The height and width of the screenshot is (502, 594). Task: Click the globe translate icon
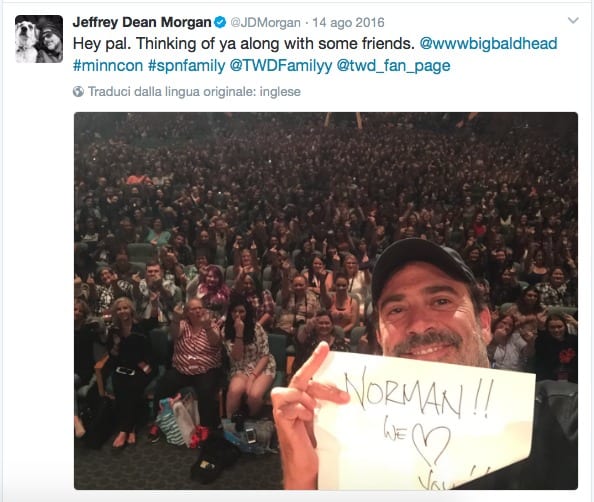pos(78,91)
